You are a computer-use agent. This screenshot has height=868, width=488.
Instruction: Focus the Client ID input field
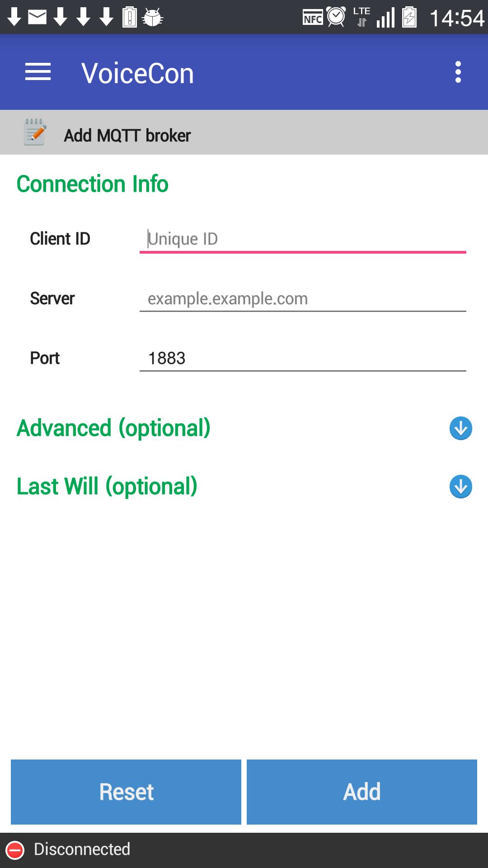coord(303,239)
